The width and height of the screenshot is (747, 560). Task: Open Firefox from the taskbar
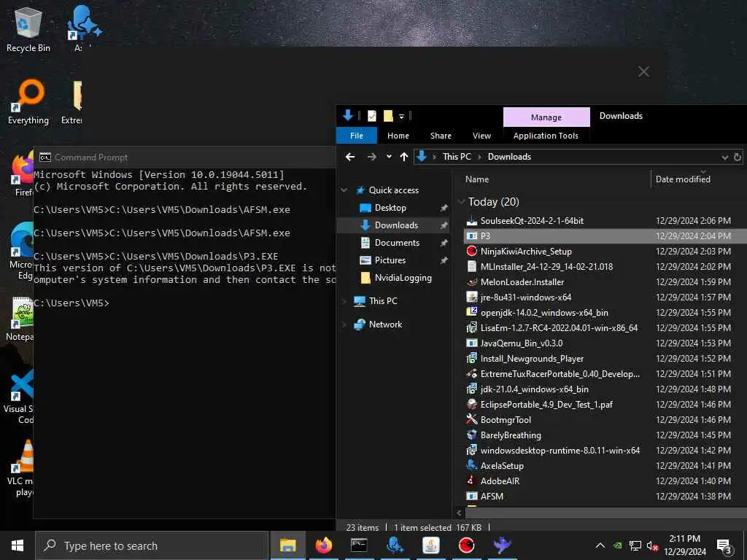point(323,545)
